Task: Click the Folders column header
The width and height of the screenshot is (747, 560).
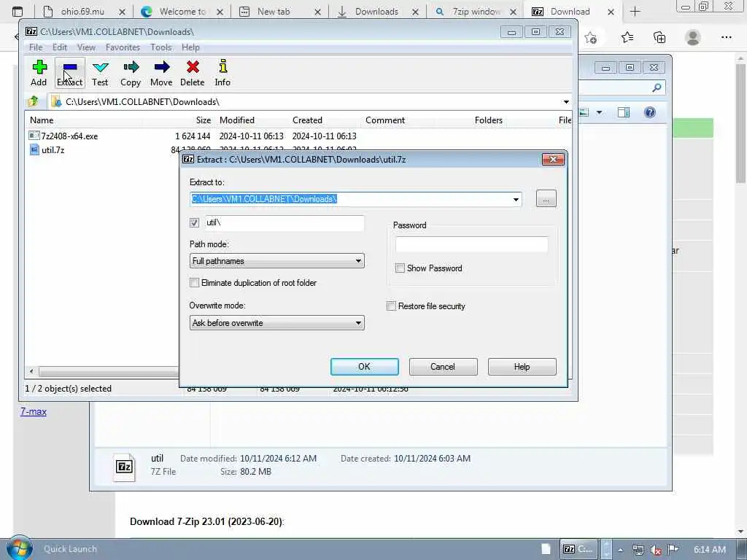Action: pos(471,120)
